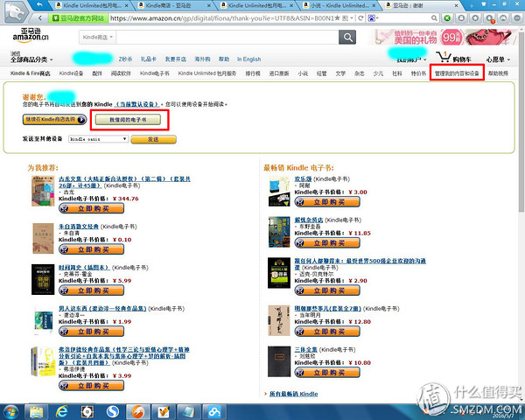Open the 当前默认设备 link
Screen dimensions: 525x420
[x=137, y=104]
